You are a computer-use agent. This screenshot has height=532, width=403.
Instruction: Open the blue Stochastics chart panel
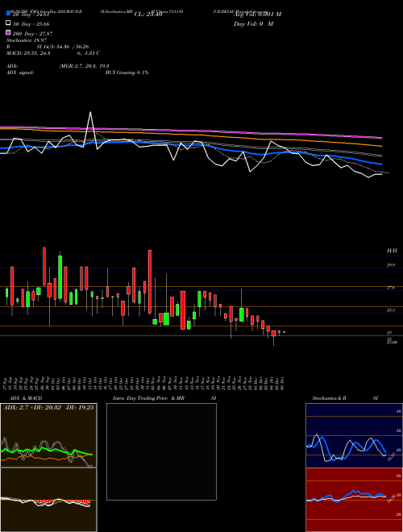click(x=354, y=435)
